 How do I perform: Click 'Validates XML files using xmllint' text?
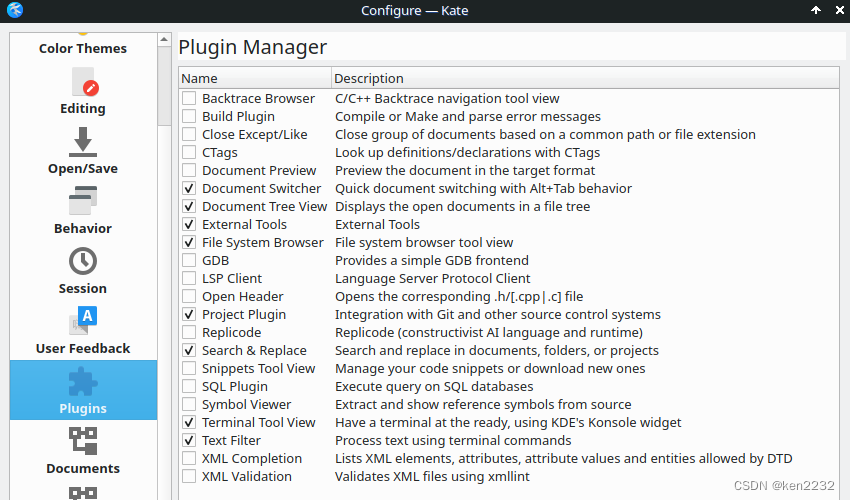[x=432, y=476]
